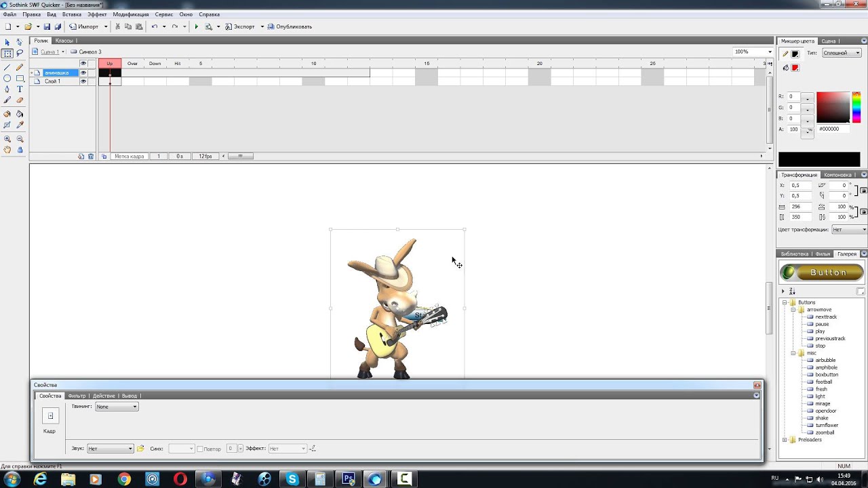This screenshot has width=868, height=488.
Task: Open Google Chrome from taskbar
Action: point(123,479)
